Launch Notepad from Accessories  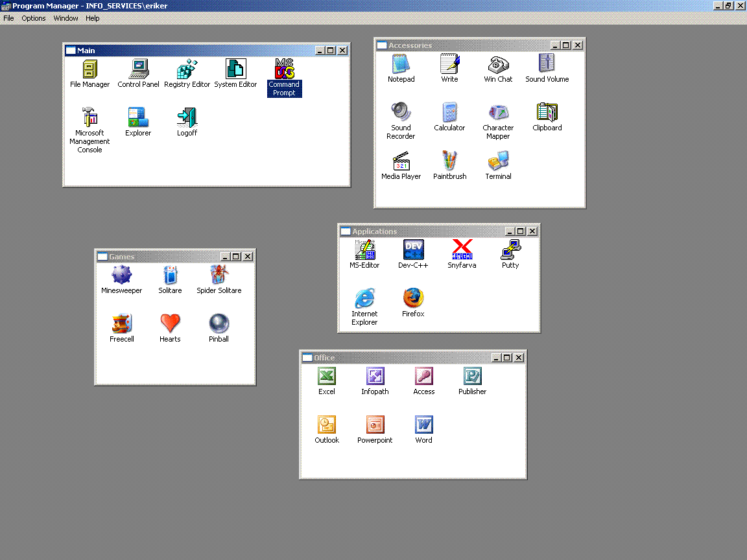tap(401, 64)
